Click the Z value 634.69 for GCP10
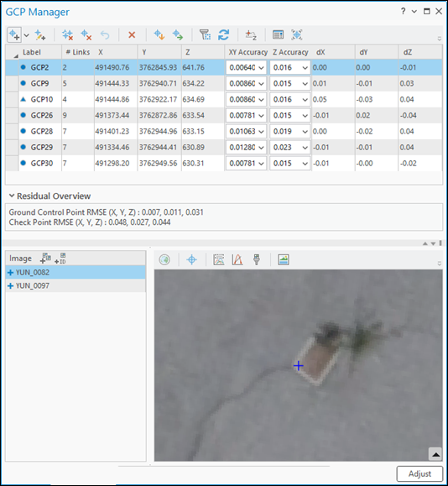448x486 pixels. click(193, 100)
